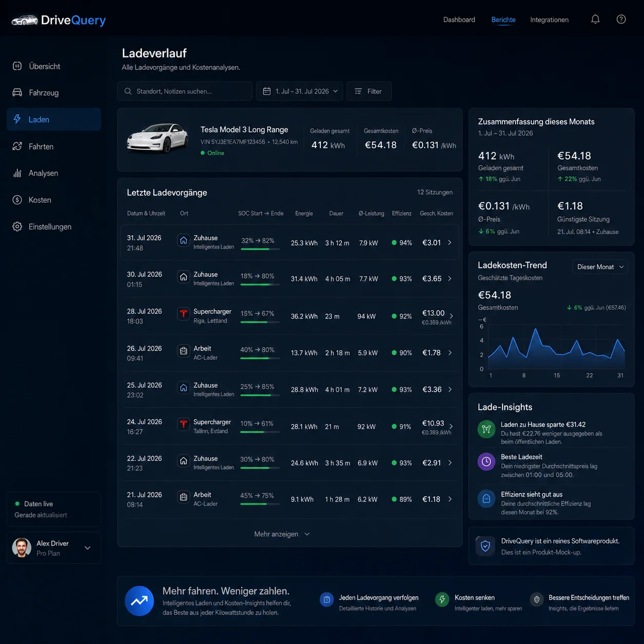
Task: Click the Filter button
Action: (x=369, y=91)
